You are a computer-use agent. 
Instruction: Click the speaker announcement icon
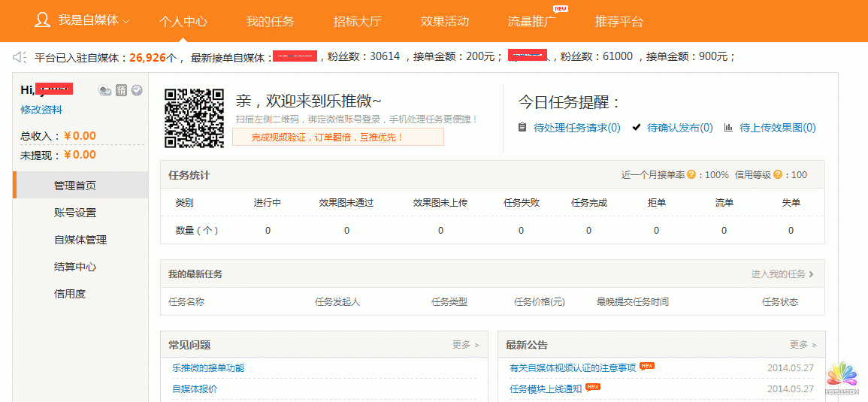[x=20, y=57]
